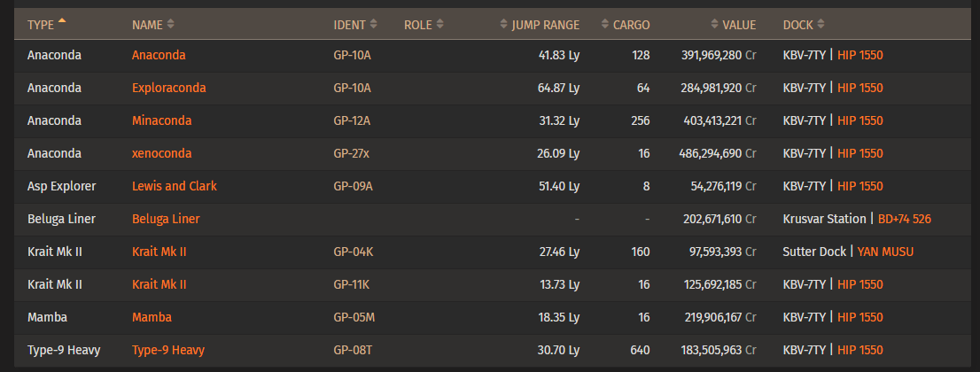Click sort arrows icon beside IDENT header
The width and height of the screenshot is (980, 372).
pos(374,25)
